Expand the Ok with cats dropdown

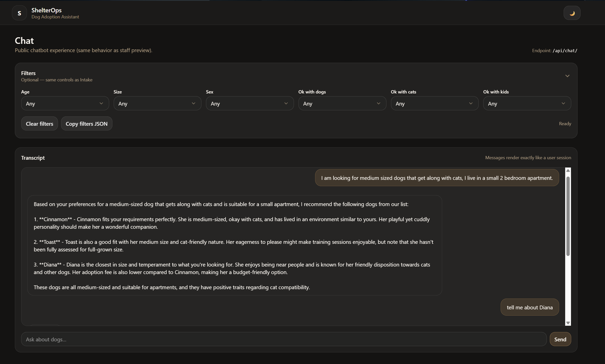tap(434, 104)
